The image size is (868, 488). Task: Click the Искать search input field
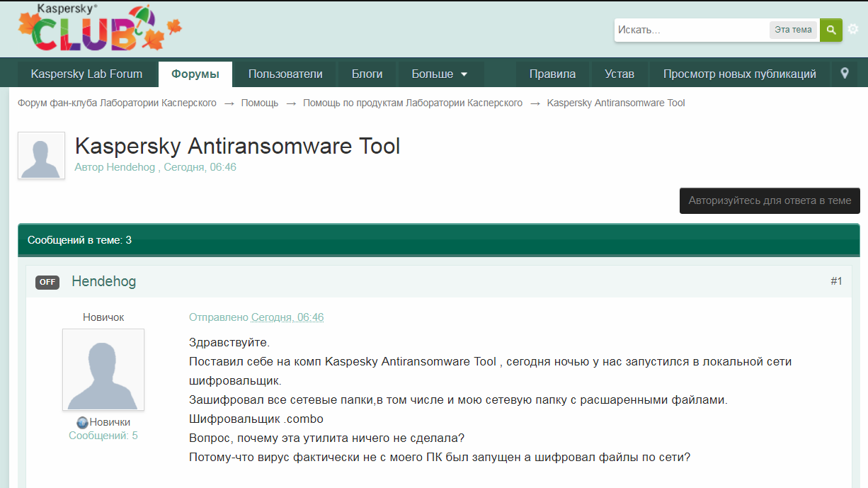(691, 30)
